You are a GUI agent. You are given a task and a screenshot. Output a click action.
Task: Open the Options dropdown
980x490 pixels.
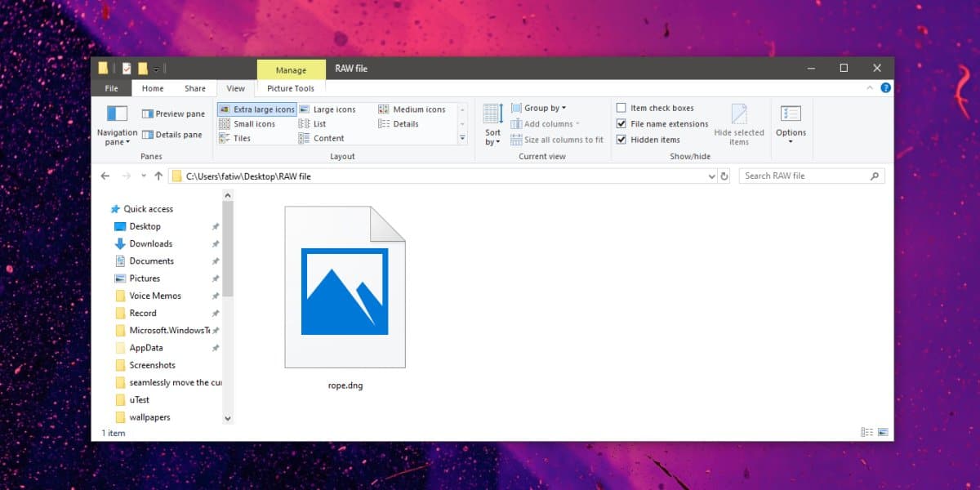pos(791,124)
